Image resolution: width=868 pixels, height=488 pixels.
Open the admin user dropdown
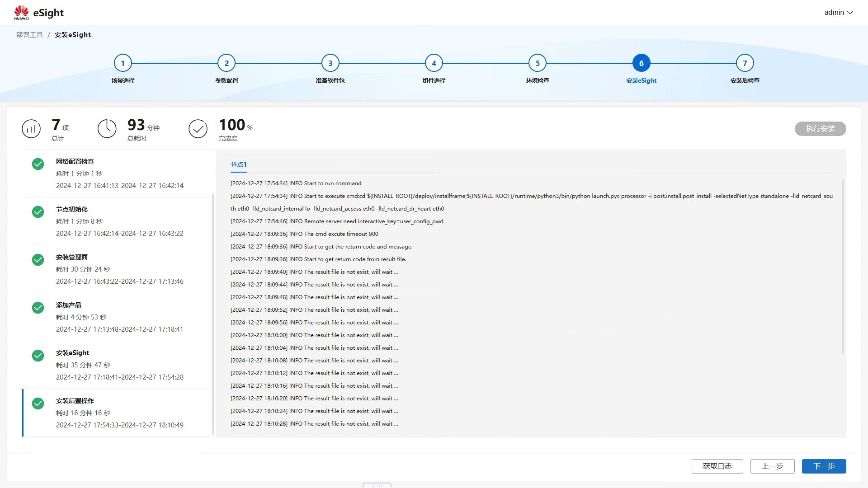click(838, 13)
